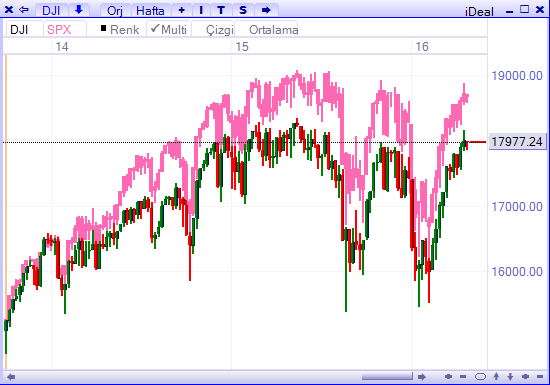550x385 pixels.
Task: Click the X icon at the toolbar's left end
Action: (x=9, y=9)
